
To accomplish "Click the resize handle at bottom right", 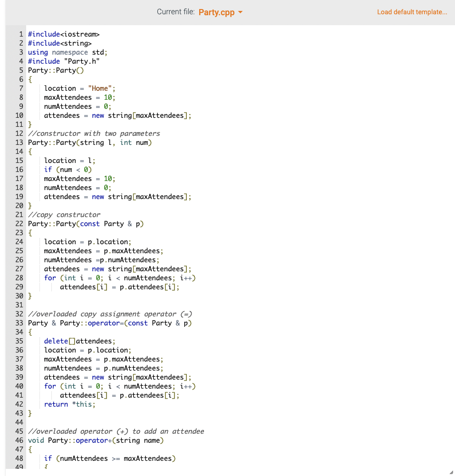I will pos(452,473).
